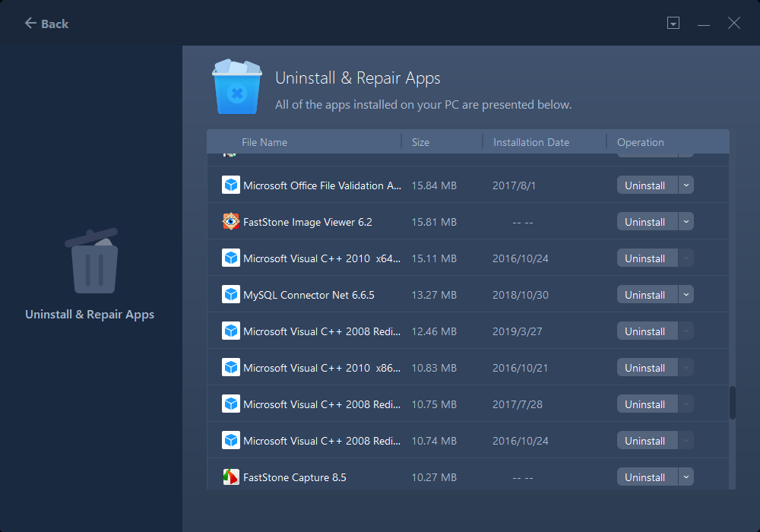This screenshot has height=532, width=760.
Task: Click the 10.83 MB size value
Action: pyautogui.click(x=434, y=369)
